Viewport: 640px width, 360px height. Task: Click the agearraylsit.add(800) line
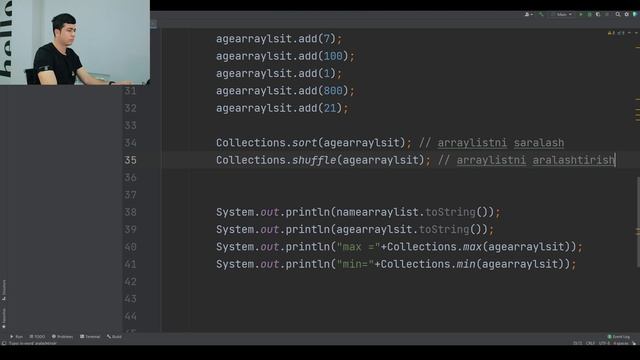pos(285,91)
